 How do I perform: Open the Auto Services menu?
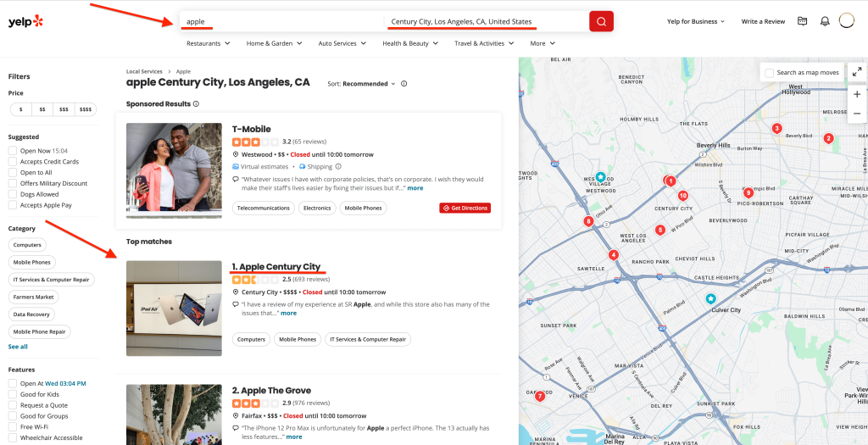(x=341, y=43)
